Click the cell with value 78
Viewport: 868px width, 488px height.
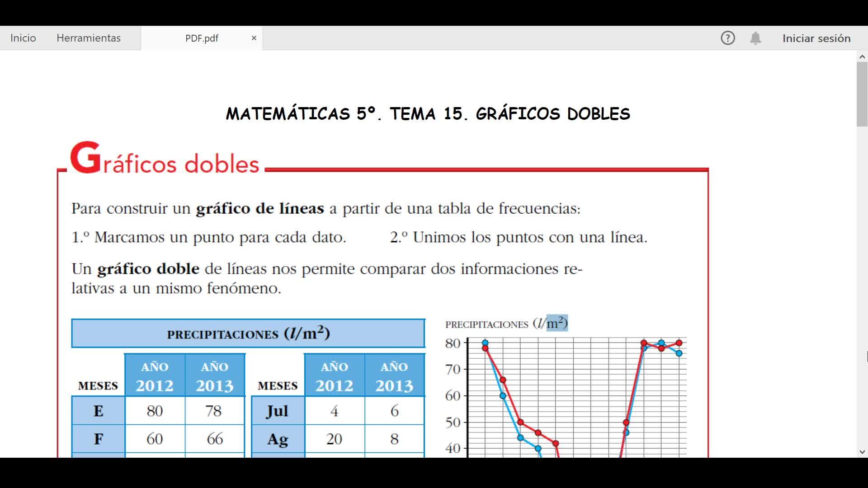pos(214,411)
